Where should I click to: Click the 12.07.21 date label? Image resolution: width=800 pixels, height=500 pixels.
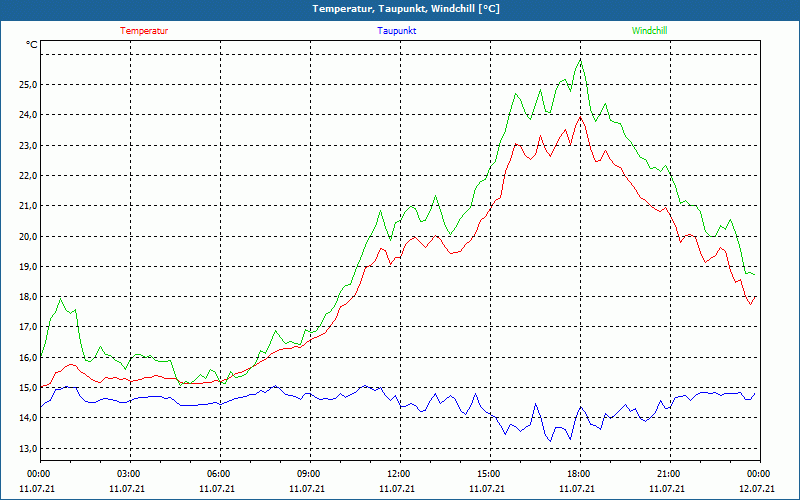click(759, 489)
